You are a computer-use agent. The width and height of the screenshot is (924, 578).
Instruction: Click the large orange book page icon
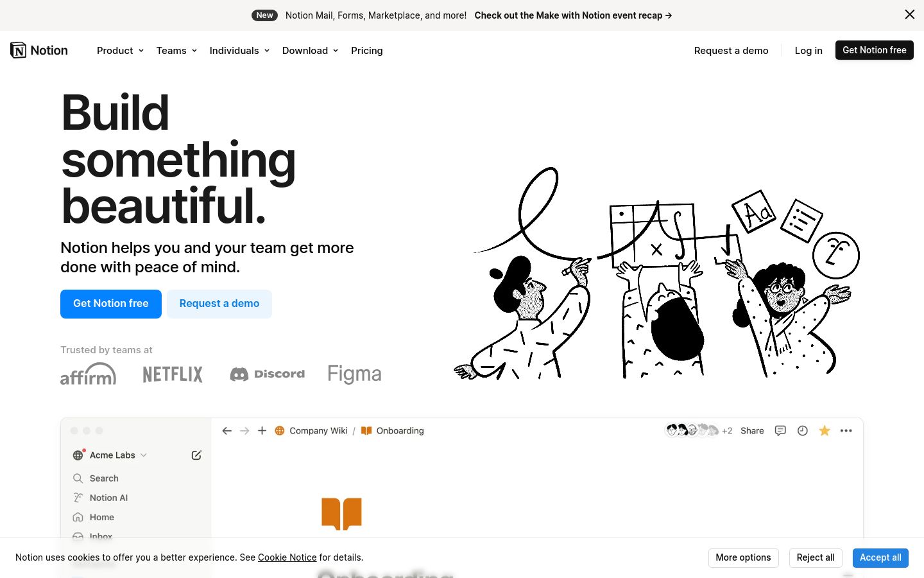pyautogui.click(x=341, y=514)
